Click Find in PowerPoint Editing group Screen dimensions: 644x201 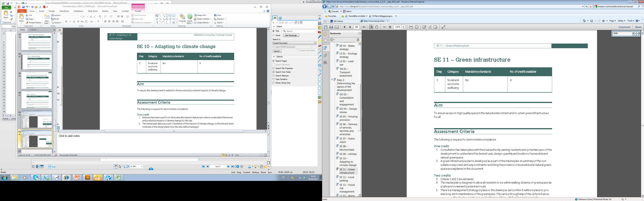217,15
